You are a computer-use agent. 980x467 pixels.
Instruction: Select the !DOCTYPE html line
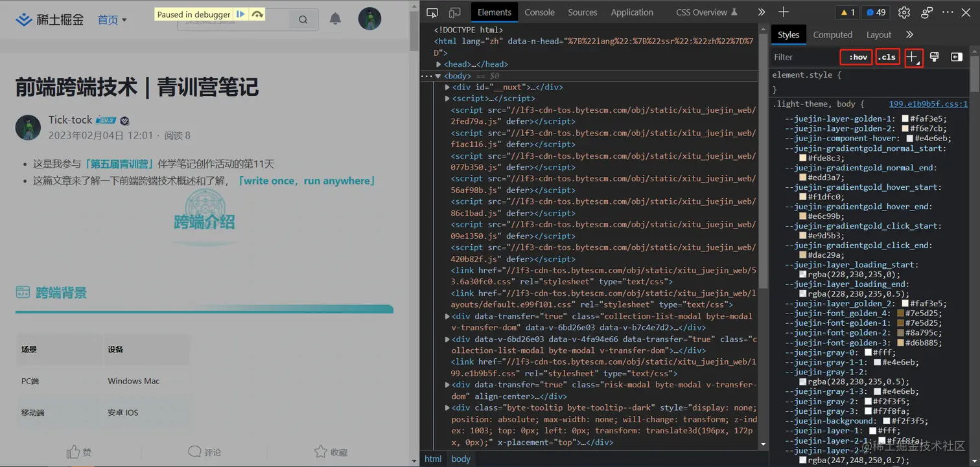tap(468, 30)
